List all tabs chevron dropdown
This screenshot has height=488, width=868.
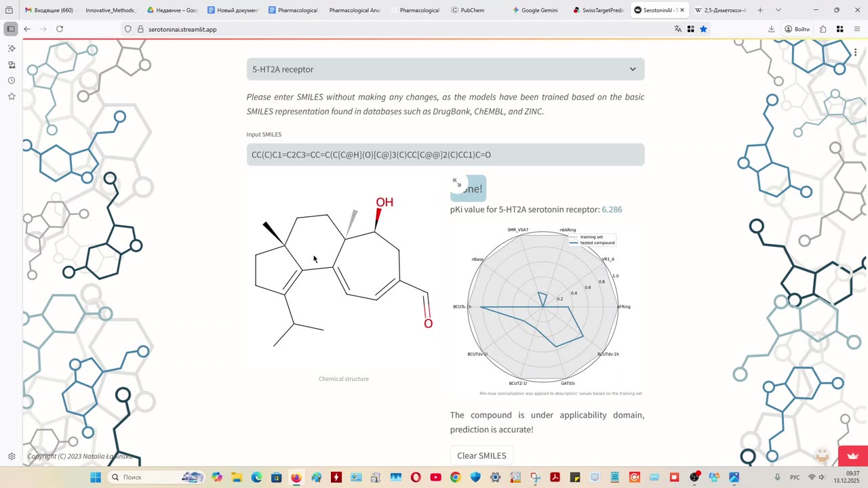click(x=778, y=10)
